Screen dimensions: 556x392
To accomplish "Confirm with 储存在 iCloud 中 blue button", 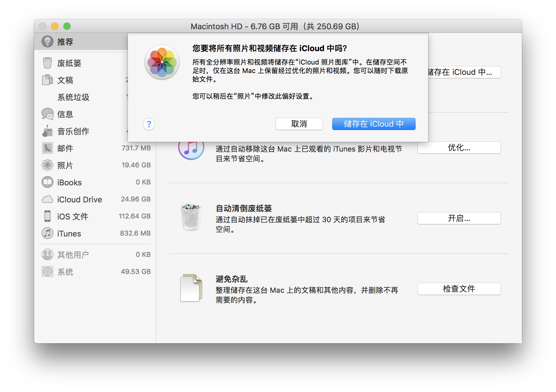I will [374, 124].
